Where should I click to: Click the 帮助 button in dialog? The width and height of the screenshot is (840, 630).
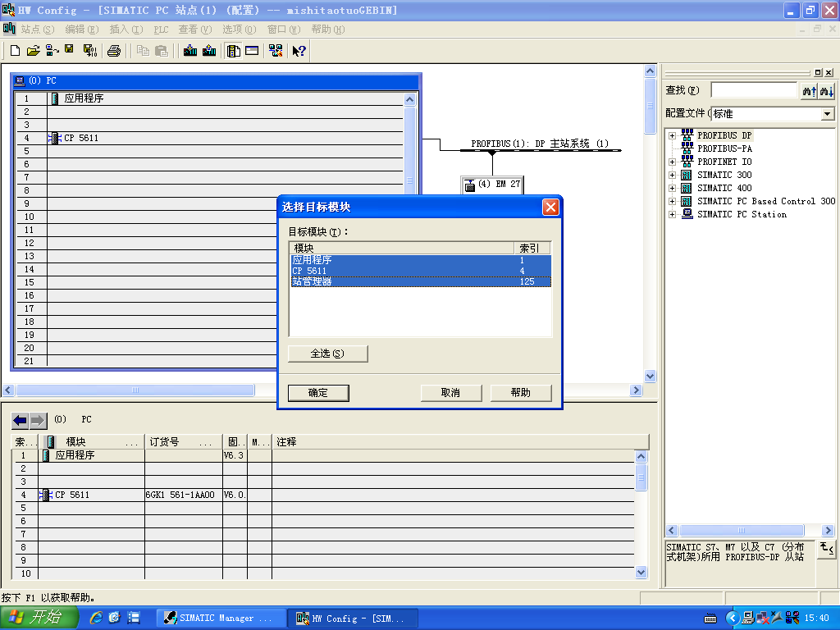point(521,393)
